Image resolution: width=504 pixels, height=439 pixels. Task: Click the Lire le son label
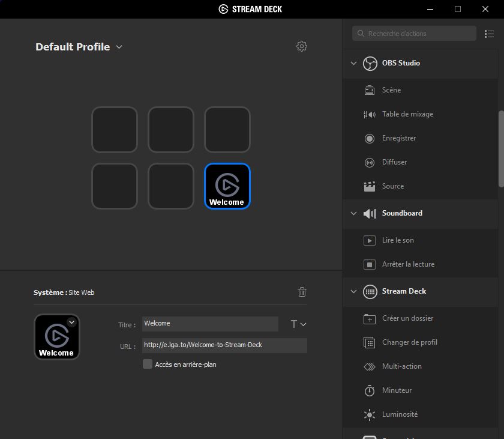pos(398,240)
